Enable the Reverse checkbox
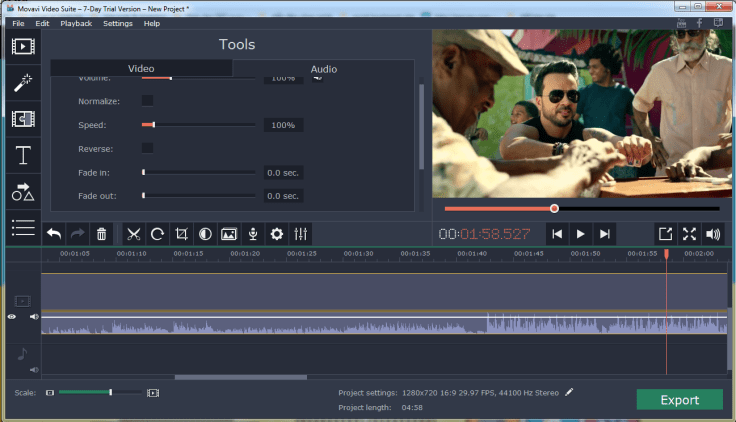Image resolution: width=736 pixels, height=422 pixels. click(x=147, y=148)
